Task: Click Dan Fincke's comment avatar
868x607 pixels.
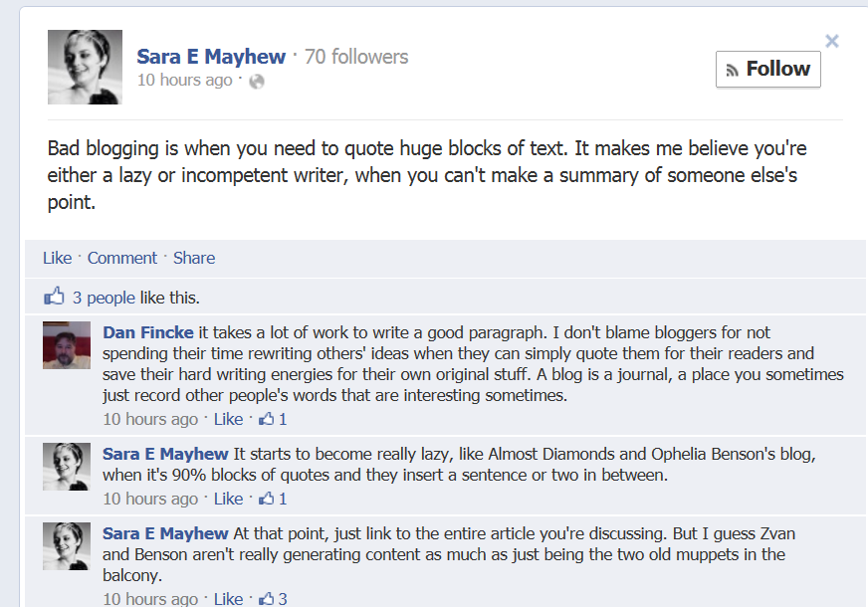Action: (67, 345)
